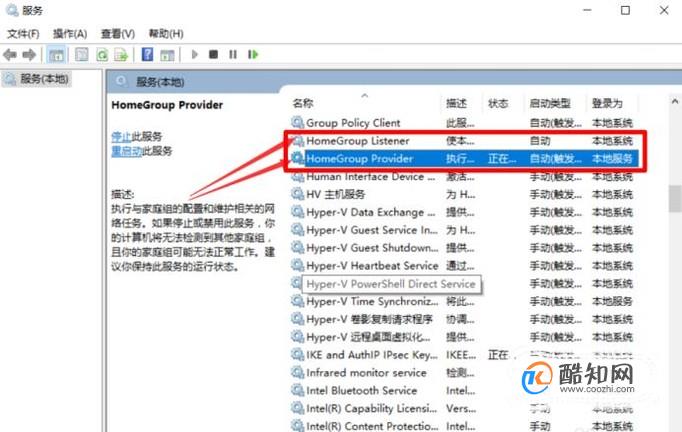The height and width of the screenshot is (432, 682).
Task: Open the 查看(V) menu
Action: tap(118, 33)
